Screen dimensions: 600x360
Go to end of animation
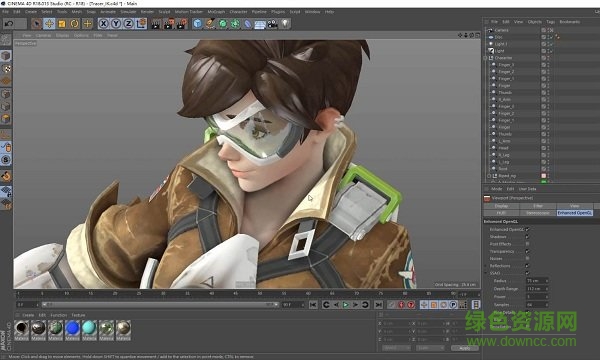pyautogui.click(x=378, y=305)
